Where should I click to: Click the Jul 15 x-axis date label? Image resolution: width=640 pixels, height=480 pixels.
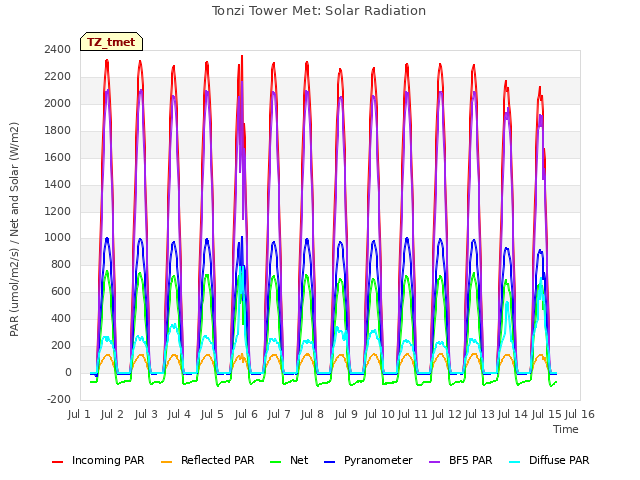coord(547,414)
